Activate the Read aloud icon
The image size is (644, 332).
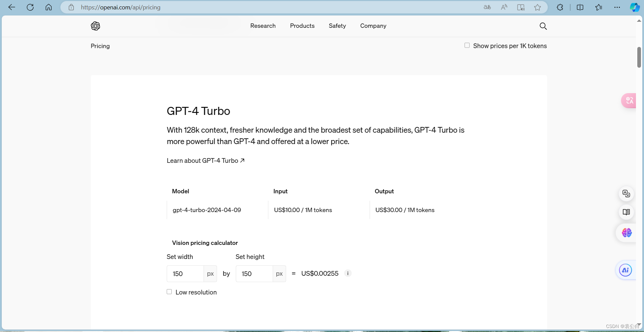pos(504,7)
